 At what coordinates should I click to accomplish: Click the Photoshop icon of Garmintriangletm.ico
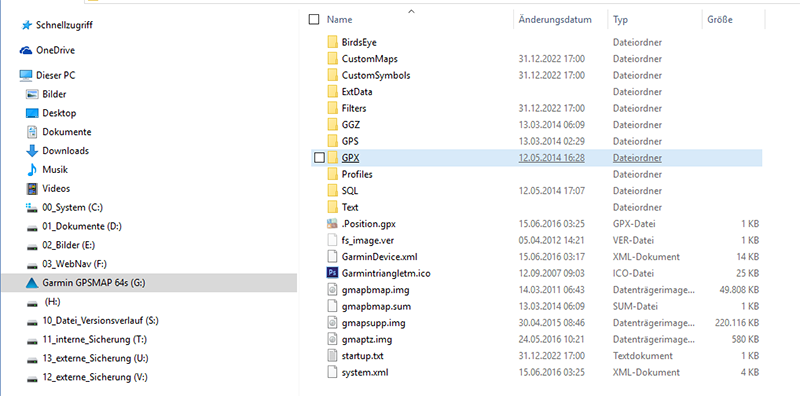[332, 273]
